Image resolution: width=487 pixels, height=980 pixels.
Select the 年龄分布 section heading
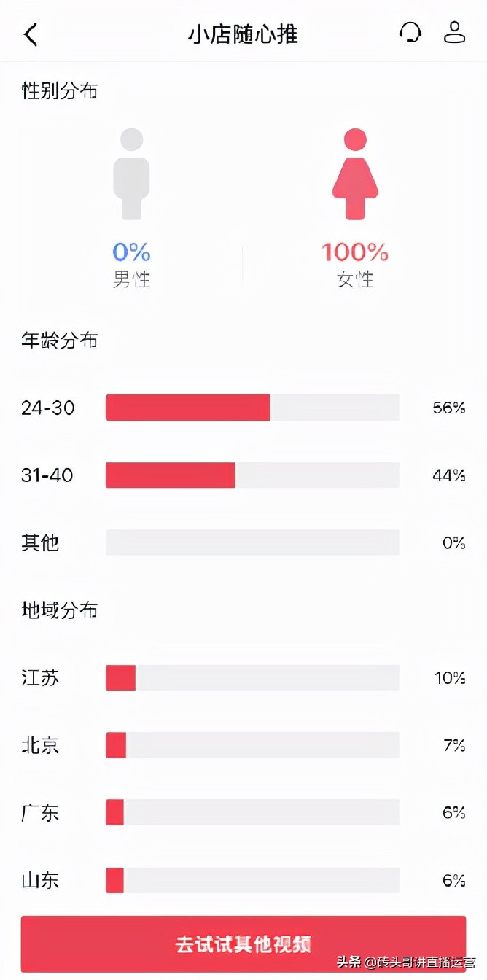click(x=60, y=341)
